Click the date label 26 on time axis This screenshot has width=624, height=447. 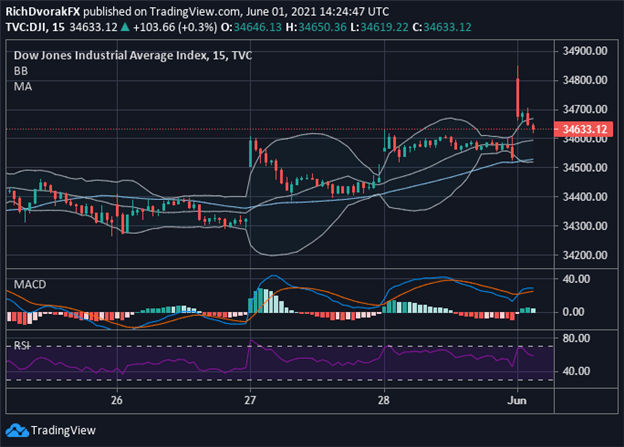pos(117,400)
